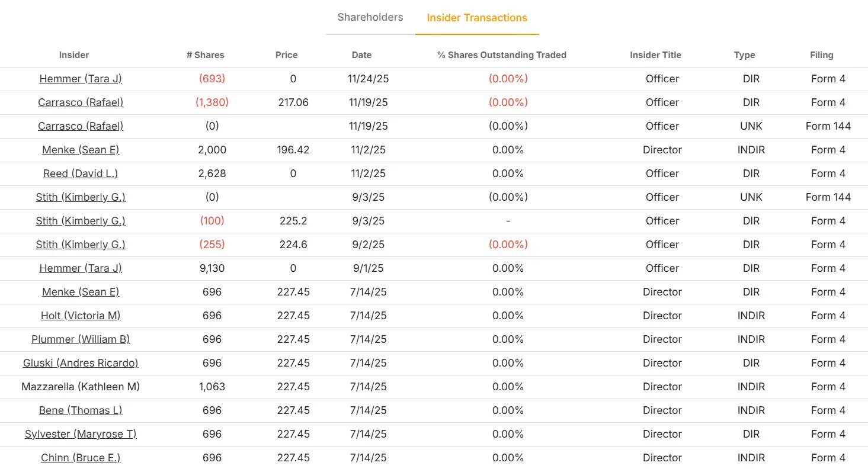Open the Holt (Victoria M) insider link
Viewport: 868px width, 469px height.
[81, 316]
